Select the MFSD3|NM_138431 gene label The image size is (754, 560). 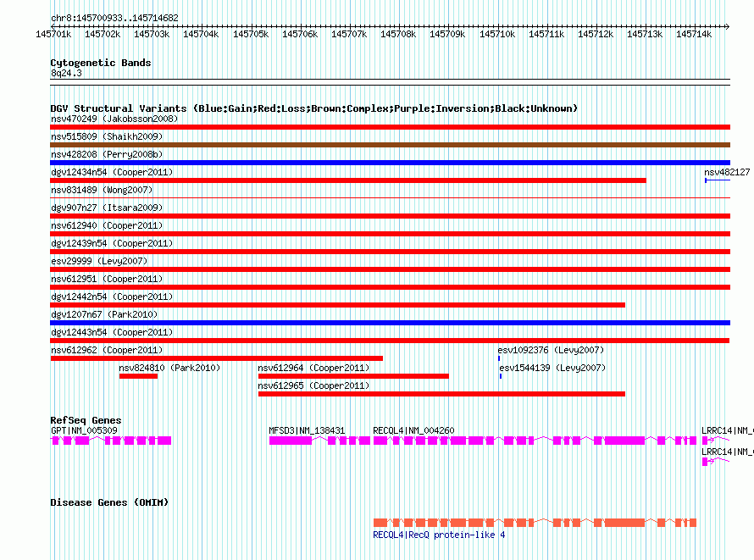307,430
